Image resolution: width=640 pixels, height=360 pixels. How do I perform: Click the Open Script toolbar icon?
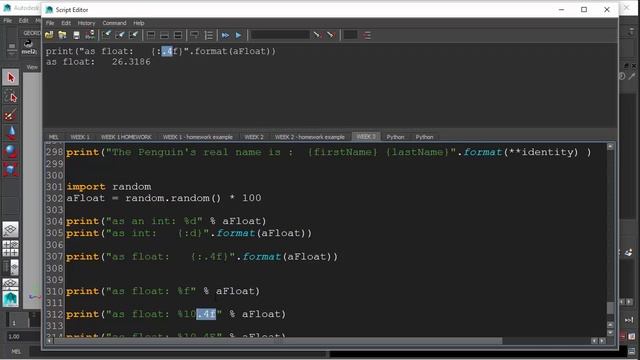tap(49, 35)
